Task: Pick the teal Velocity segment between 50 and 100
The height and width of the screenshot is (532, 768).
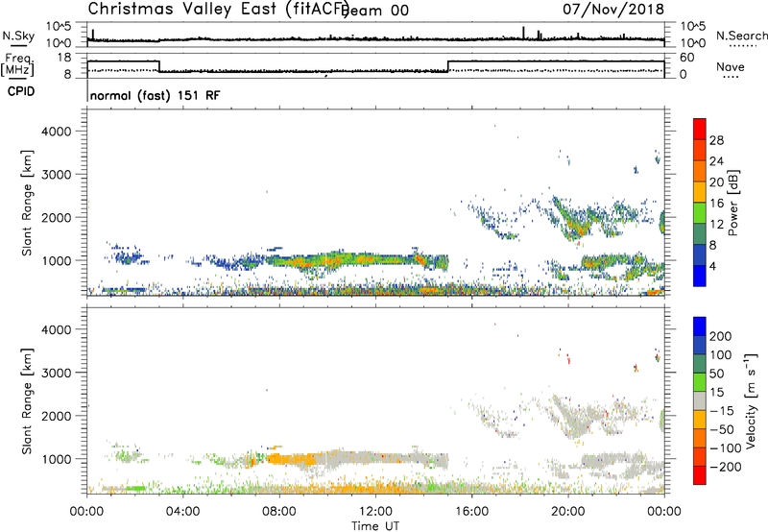Action: point(700,364)
